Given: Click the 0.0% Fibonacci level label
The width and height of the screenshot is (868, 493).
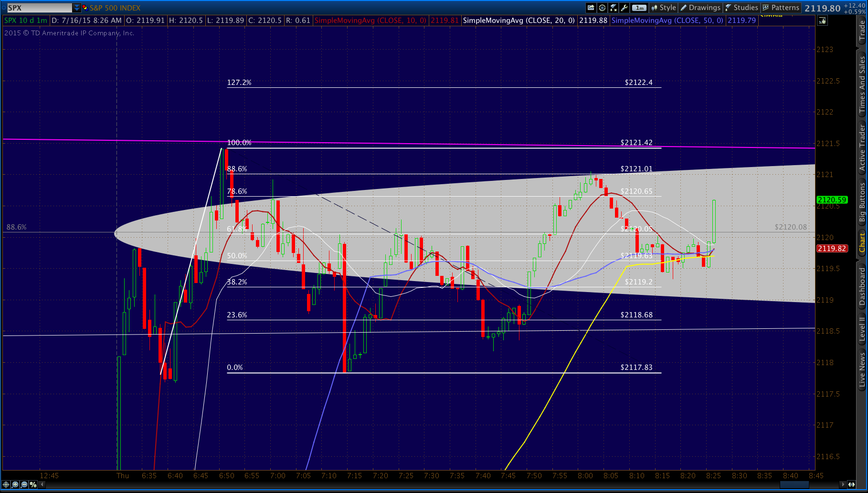Looking at the screenshot, I should tap(235, 367).
